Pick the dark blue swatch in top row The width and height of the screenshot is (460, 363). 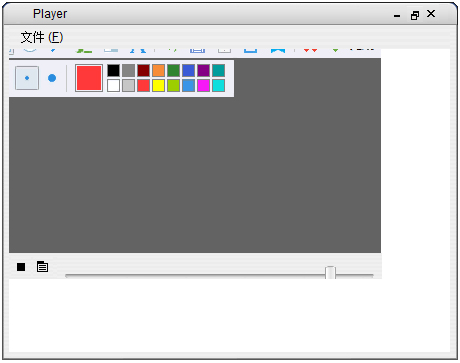(x=189, y=70)
